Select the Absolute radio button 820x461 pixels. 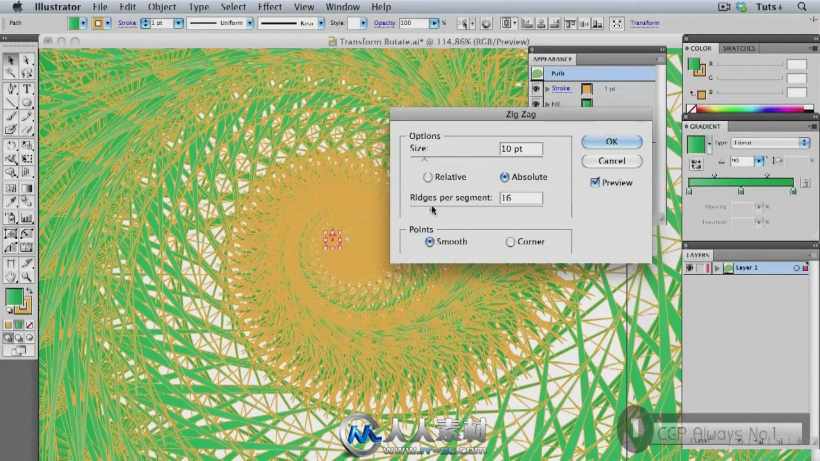[x=504, y=177]
